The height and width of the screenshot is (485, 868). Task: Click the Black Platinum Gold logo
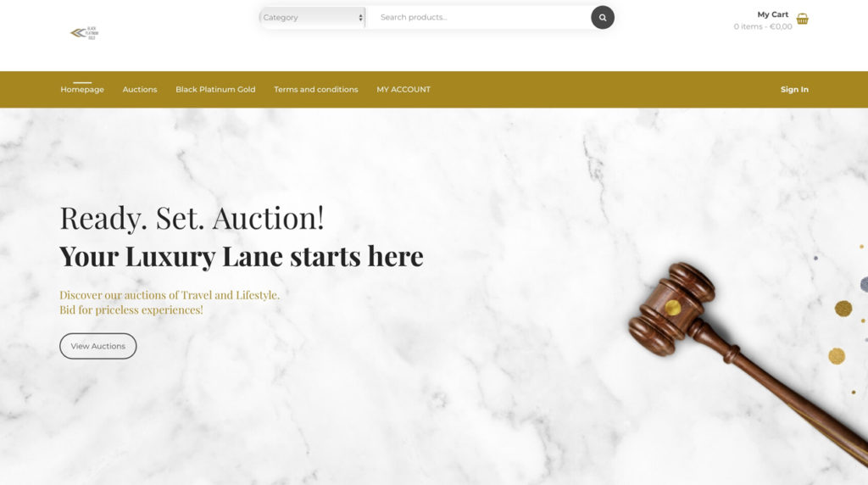click(84, 33)
